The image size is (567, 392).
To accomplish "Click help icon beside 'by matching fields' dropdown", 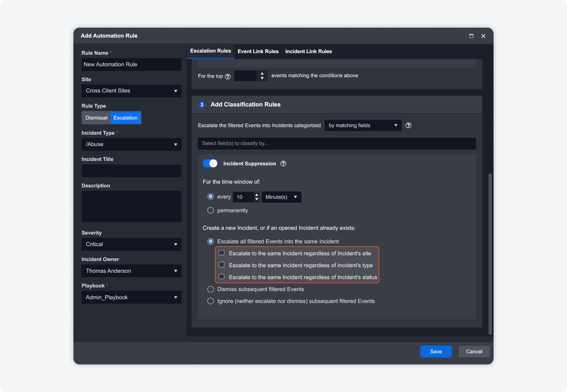I will point(408,125).
